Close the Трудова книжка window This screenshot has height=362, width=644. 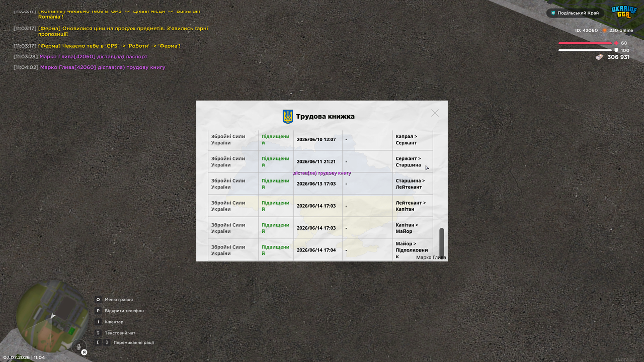tap(435, 113)
